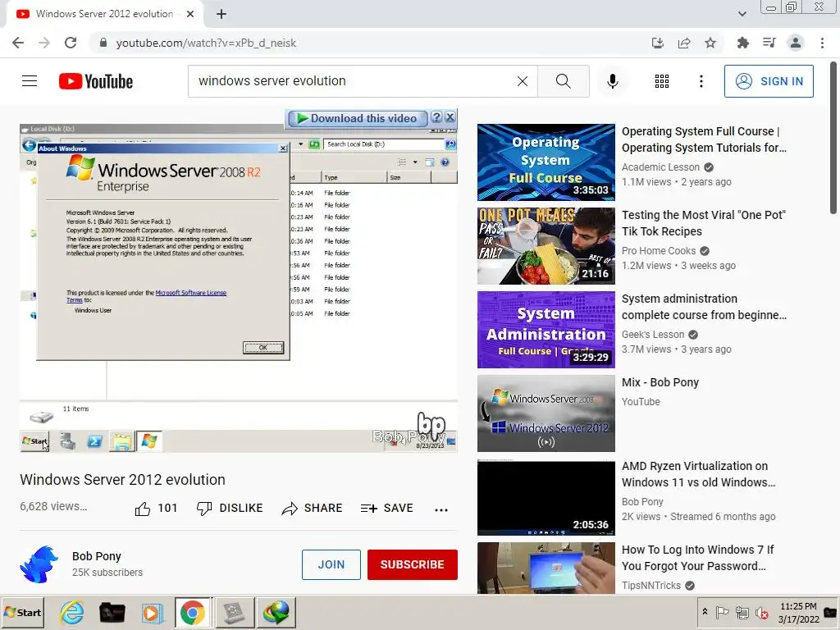Open the globe download manager taskbar icon
840x630 pixels.
276,612
